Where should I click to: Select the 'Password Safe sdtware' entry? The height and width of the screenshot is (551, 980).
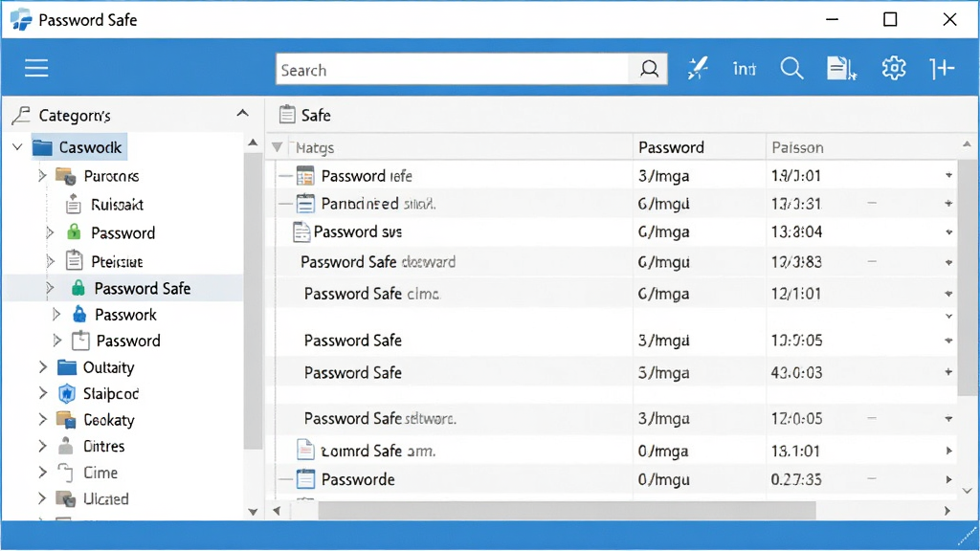pyautogui.click(x=380, y=418)
